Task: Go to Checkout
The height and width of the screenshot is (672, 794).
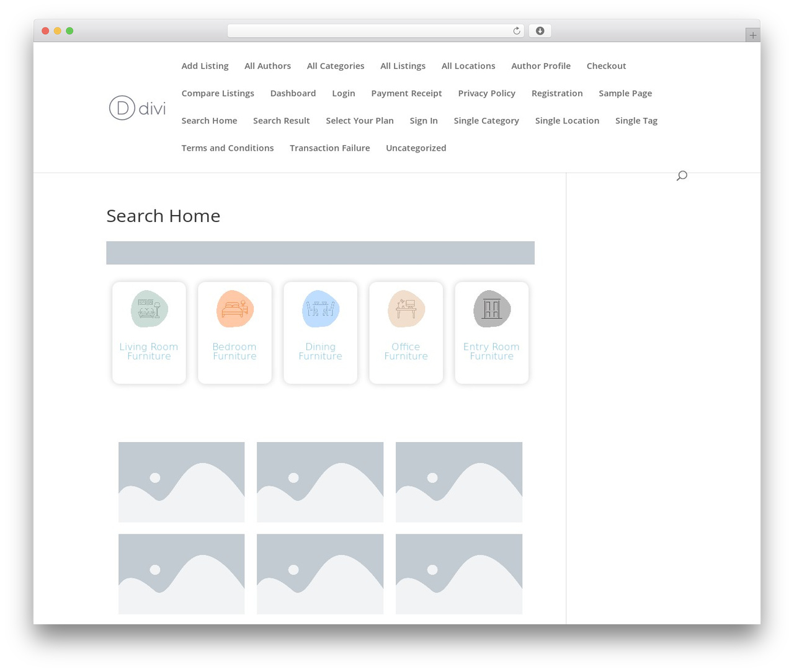Action: (x=606, y=66)
